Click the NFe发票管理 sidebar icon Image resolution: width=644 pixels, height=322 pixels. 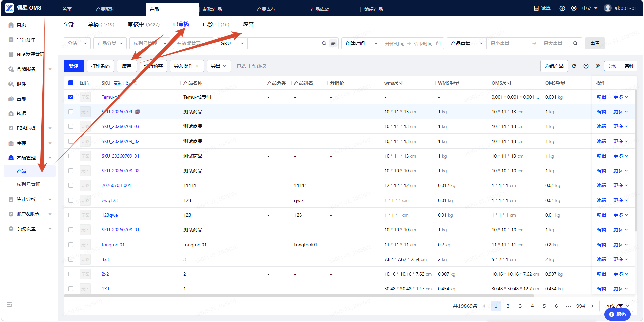[11, 54]
